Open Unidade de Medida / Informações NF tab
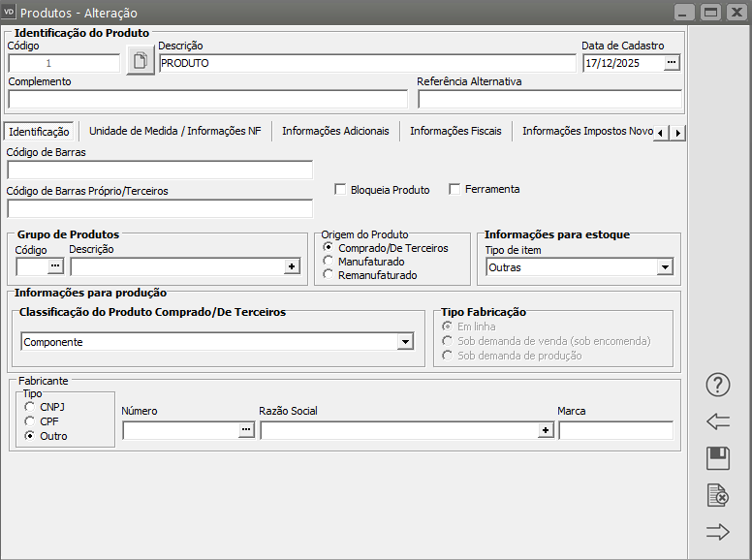This screenshot has width=752, height=560. tap(174, 131)
